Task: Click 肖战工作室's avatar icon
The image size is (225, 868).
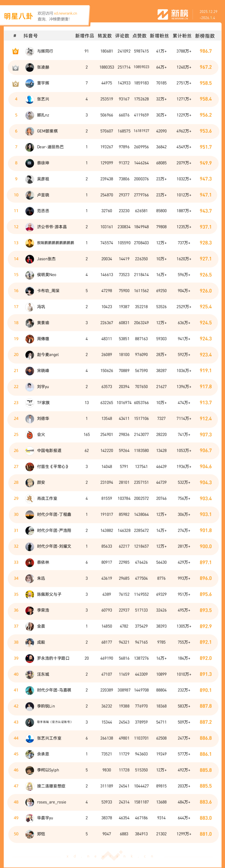Action: (x=30, y=498)
